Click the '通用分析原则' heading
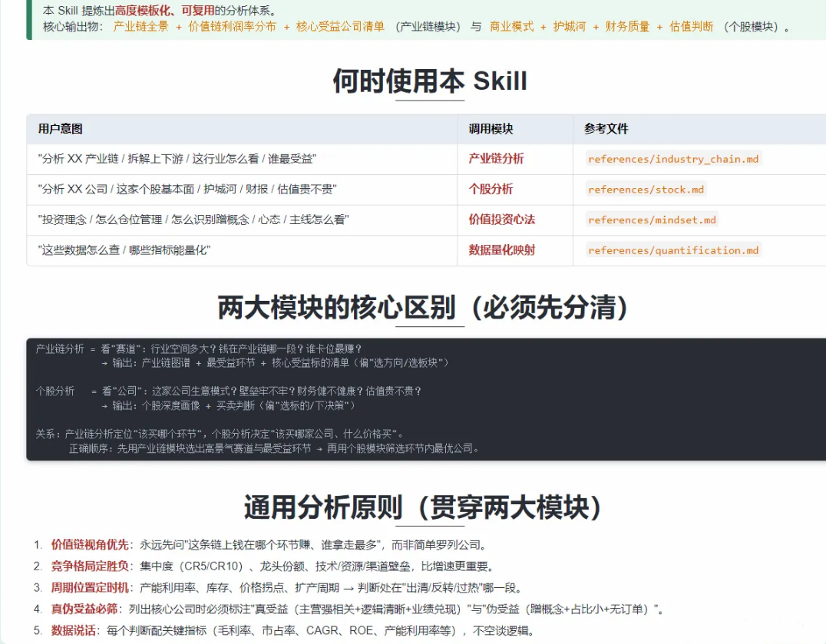The height and width of the screenshot is (644, 826). click(422, 507)
